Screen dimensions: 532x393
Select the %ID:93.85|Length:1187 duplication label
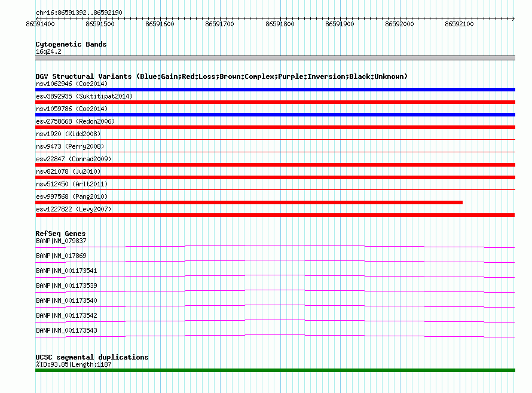coord(74,364)
